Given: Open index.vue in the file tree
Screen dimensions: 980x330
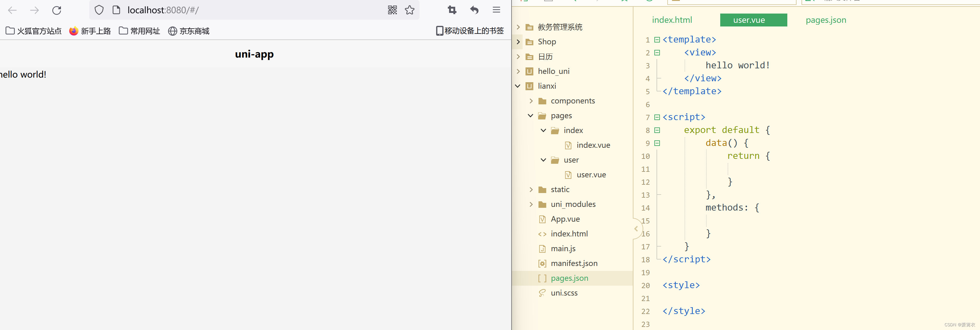Looking at the screenshot, I should click(593, 145).
